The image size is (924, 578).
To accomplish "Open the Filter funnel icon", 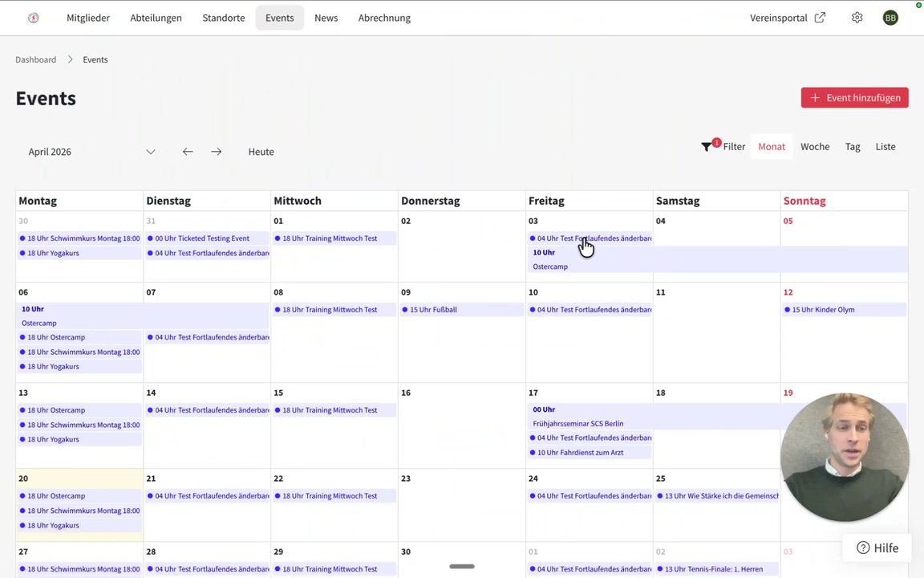I will 707,147.
